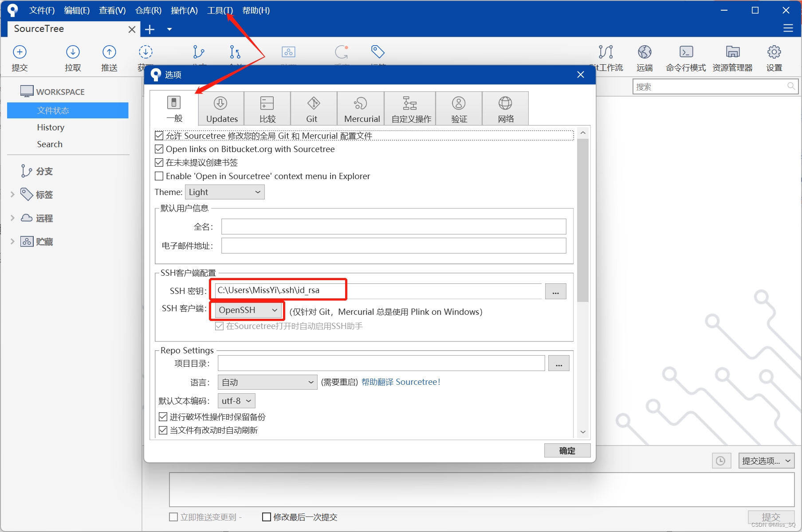Click the 提交 (Commit) toolbar icon
802x532 pixels.
tap(20, 57)
